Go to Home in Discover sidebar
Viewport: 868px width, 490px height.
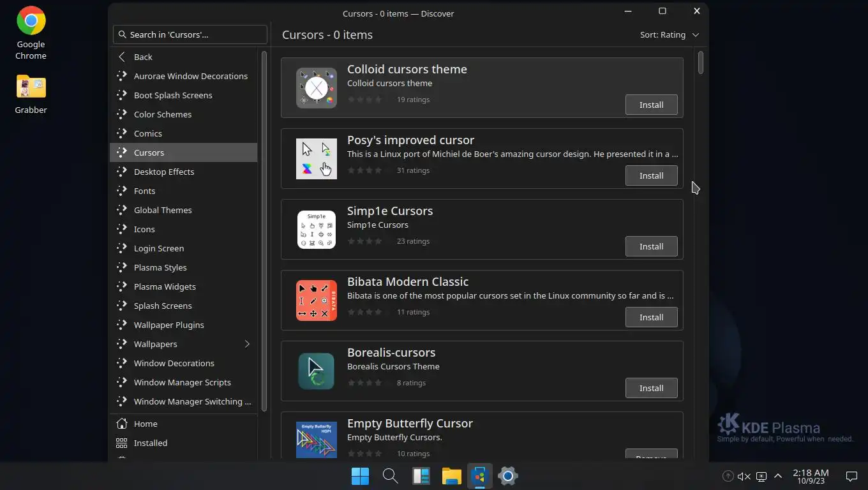[184, 424]
